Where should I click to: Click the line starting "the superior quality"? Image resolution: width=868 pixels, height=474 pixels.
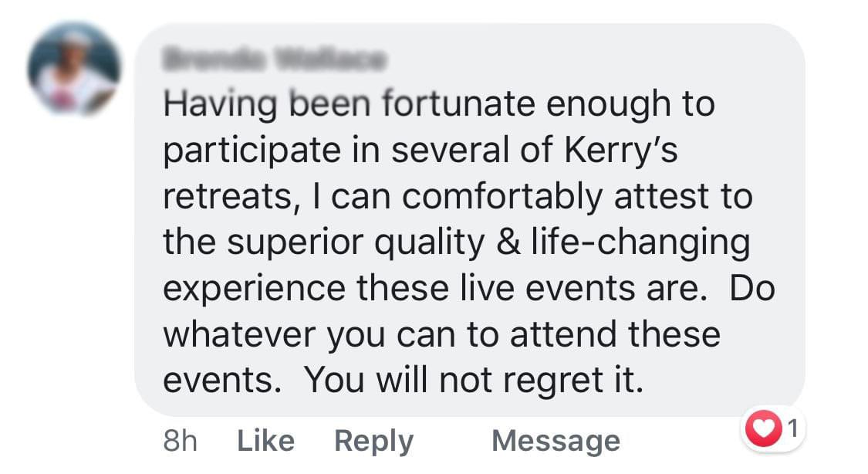[x=457, y=244]
